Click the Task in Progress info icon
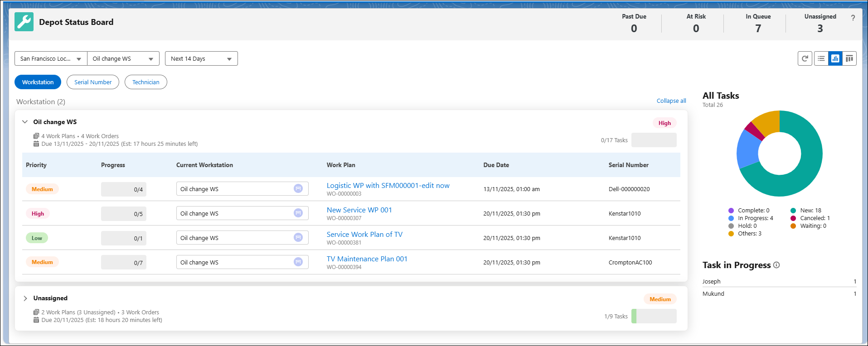Viewport: 868px width, 346px height. tap(776, 265)
